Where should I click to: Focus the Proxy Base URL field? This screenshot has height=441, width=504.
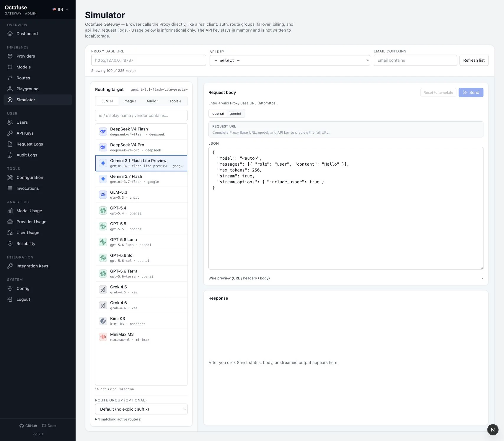click(149, 60)
